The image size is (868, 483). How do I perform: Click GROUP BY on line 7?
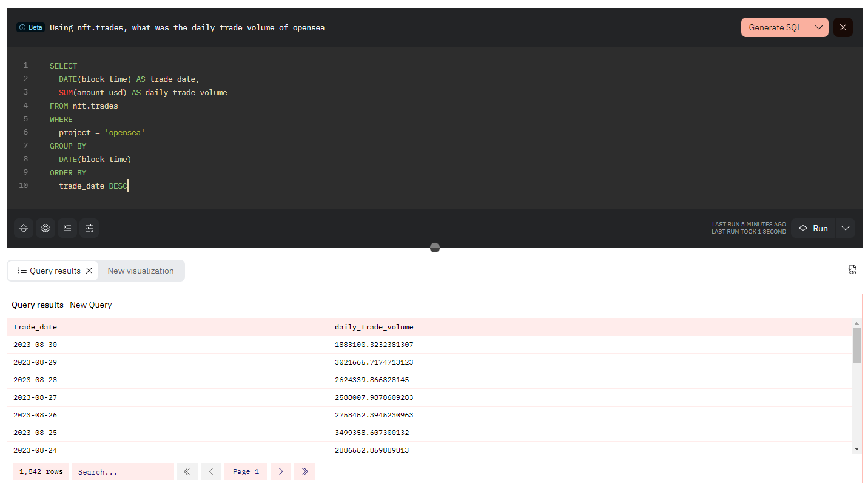click(68, 146)
